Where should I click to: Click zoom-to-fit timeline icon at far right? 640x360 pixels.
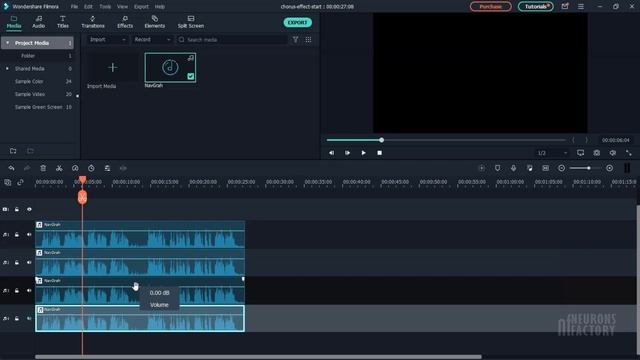tap(627, 168)
